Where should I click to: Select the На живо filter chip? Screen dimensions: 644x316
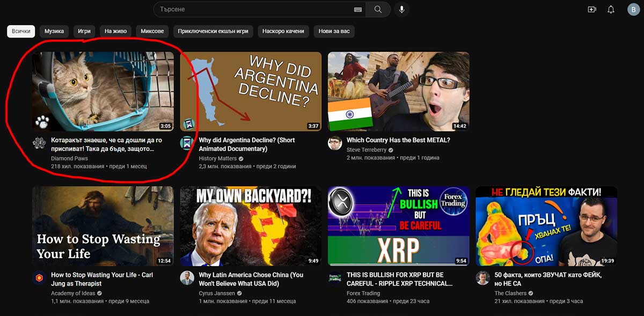115,31
